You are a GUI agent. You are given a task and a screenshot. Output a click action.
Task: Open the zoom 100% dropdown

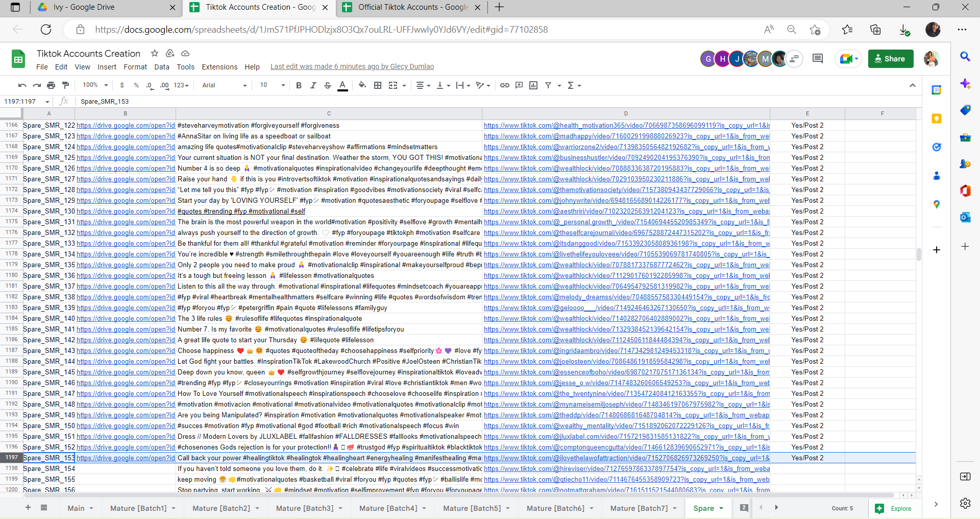(95, 85)
